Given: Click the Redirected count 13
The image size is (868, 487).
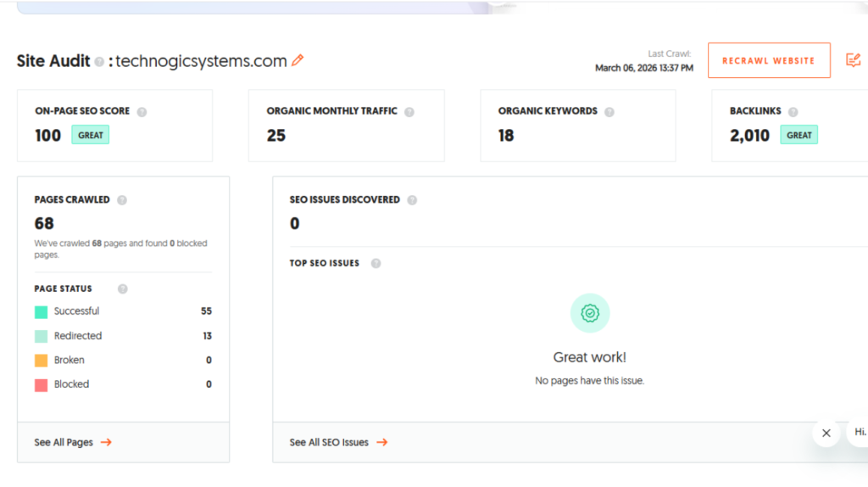Looking at the screenshot, I should pyautogui.click(x=207, y=336).
